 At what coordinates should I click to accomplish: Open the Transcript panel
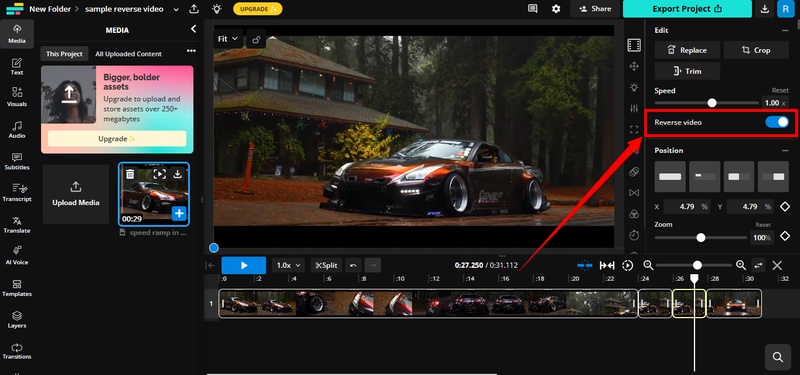click(x=17, y=192)
